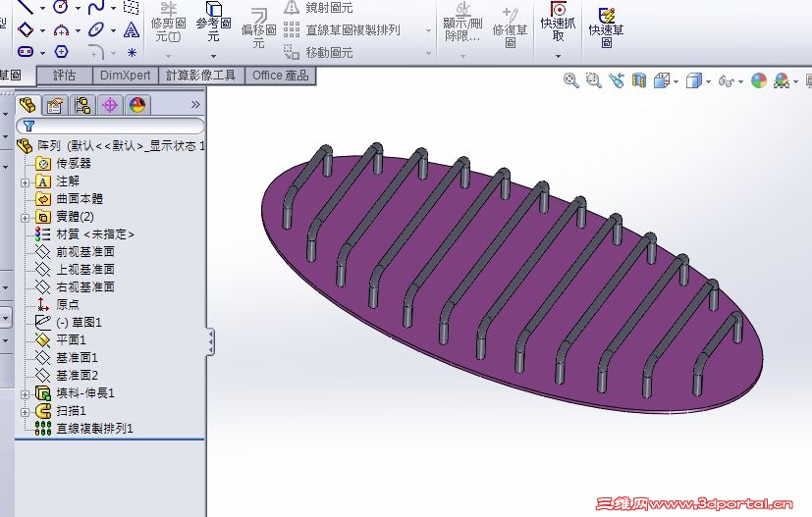812x517 pixels.
Task: Select the Polygon sketch tool
Action: (61, 52)
